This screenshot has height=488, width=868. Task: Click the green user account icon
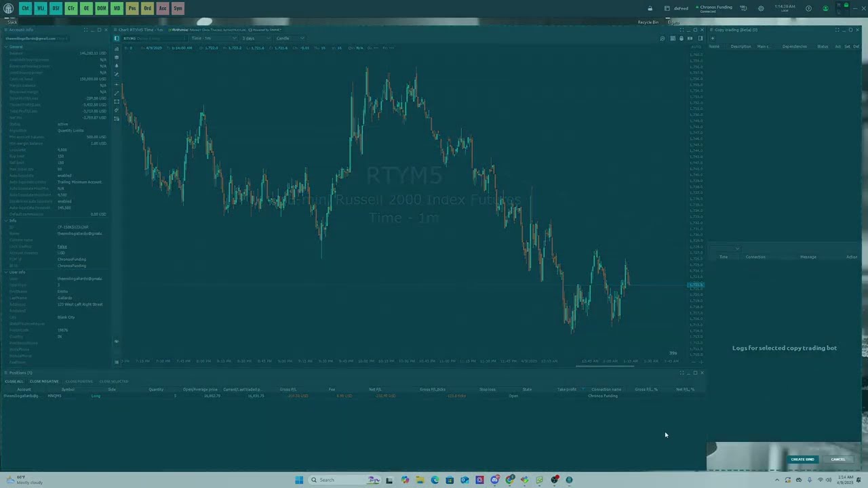[825, 8]
